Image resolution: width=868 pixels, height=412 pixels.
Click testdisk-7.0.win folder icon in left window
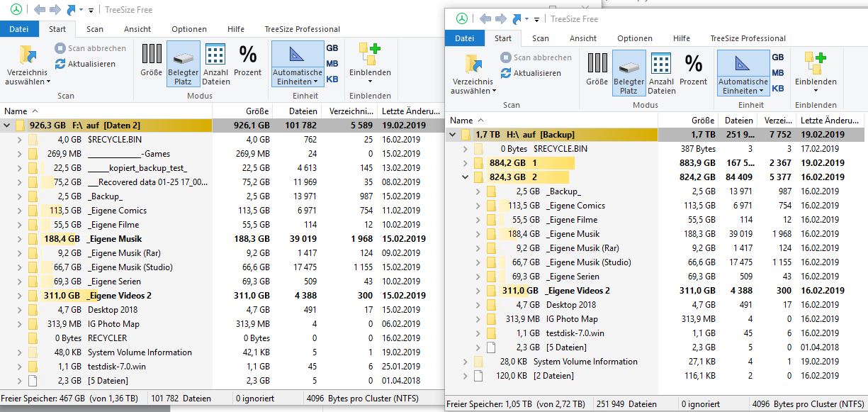pos(33,367)
